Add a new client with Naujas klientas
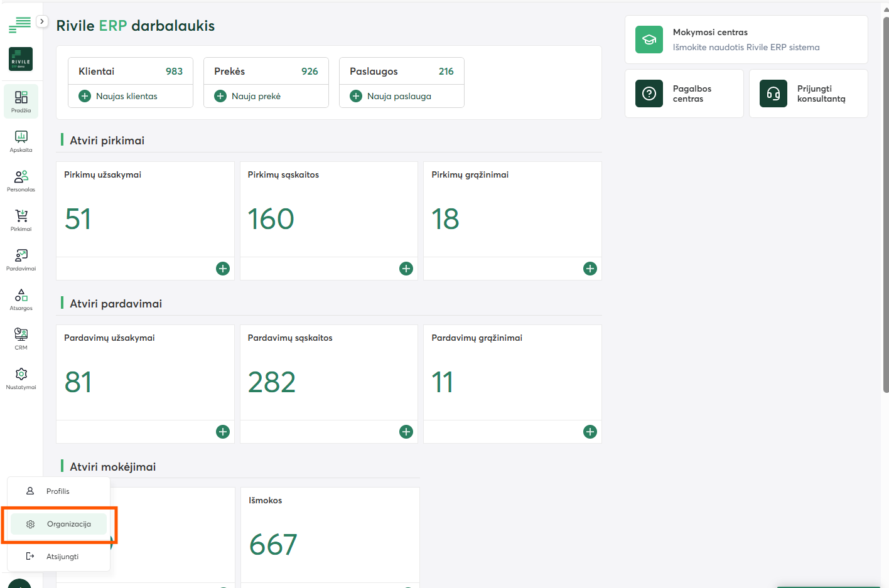Image resolution: width=889 pixels, height=588 pixels. 119,96
